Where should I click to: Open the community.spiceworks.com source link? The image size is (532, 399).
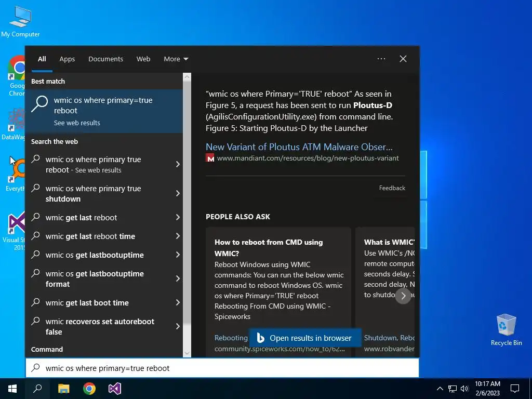[279, 349]
